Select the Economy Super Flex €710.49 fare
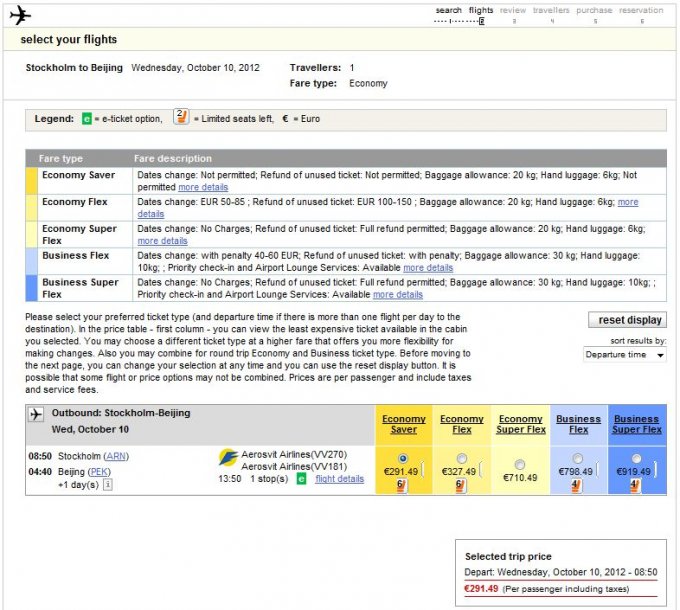This screenshot has height=610, width=680. click(519, 464)
